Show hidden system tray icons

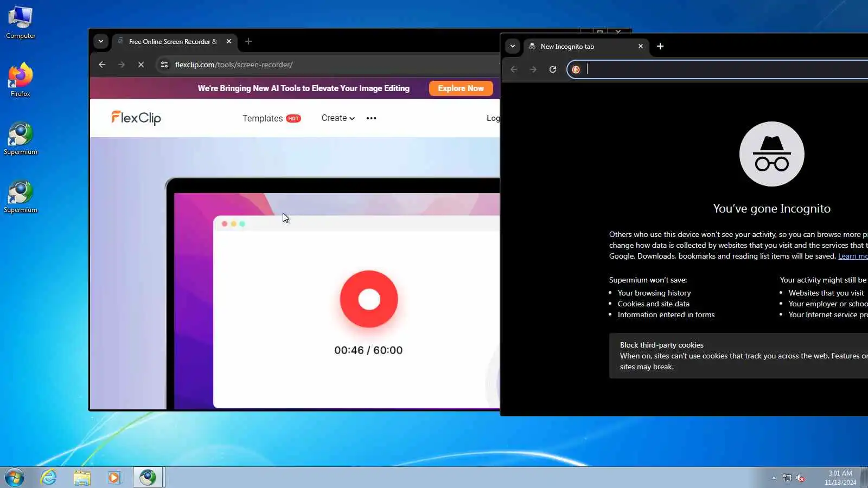click(774, 478)
